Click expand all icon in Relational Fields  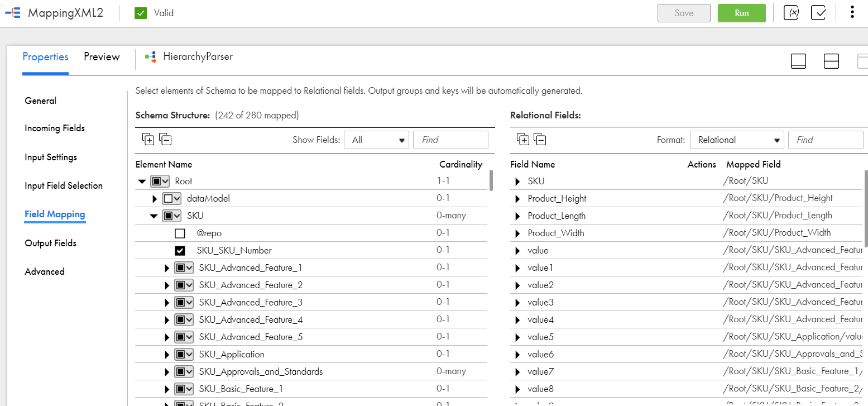(x=523, y=139)
